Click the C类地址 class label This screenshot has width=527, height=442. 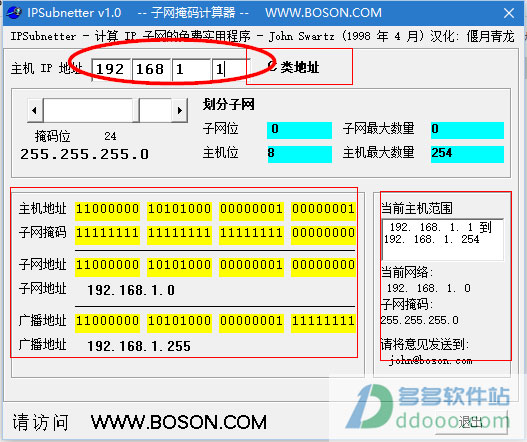pyautogui.click(x=293, y=67)
